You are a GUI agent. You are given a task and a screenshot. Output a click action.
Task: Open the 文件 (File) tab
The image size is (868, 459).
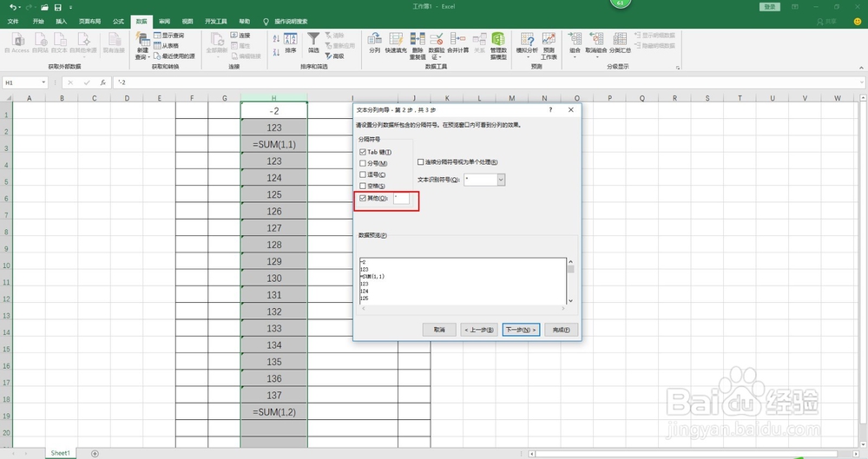pyautogui.click(x=13, y=22)
